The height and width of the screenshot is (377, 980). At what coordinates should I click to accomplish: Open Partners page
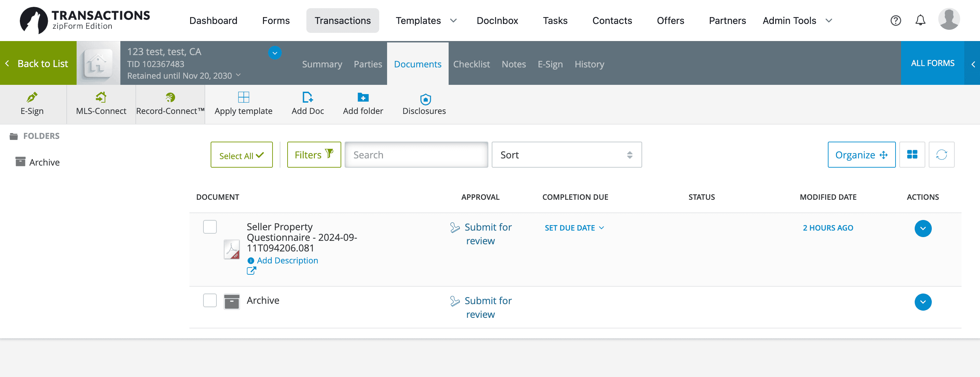tap(727, 21)
